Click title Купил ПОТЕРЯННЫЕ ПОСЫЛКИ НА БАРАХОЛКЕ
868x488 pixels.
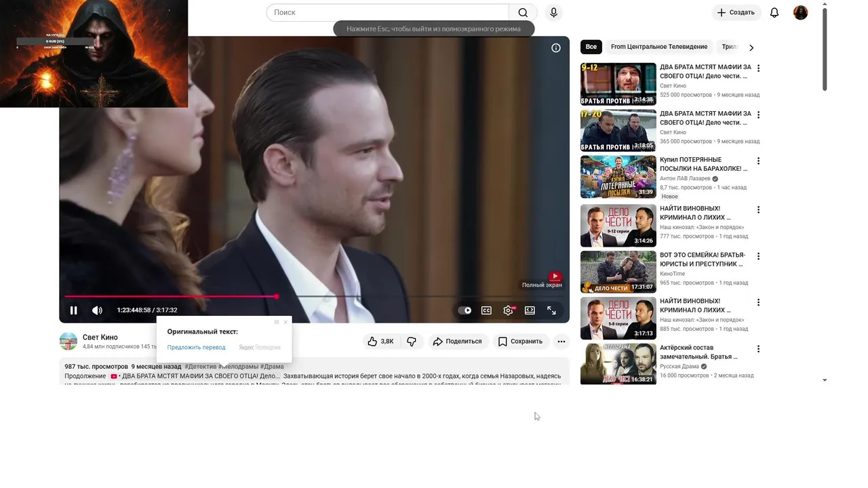pos(704,164)
